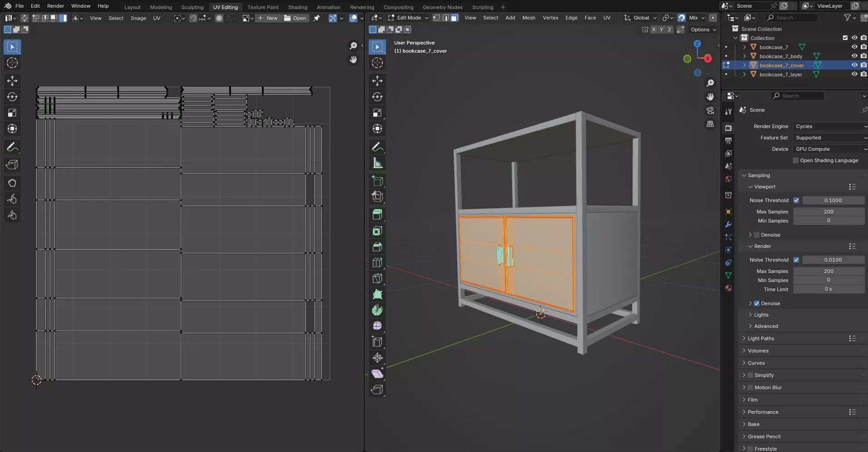Expand the Performance panel

[x=763, y=412]
